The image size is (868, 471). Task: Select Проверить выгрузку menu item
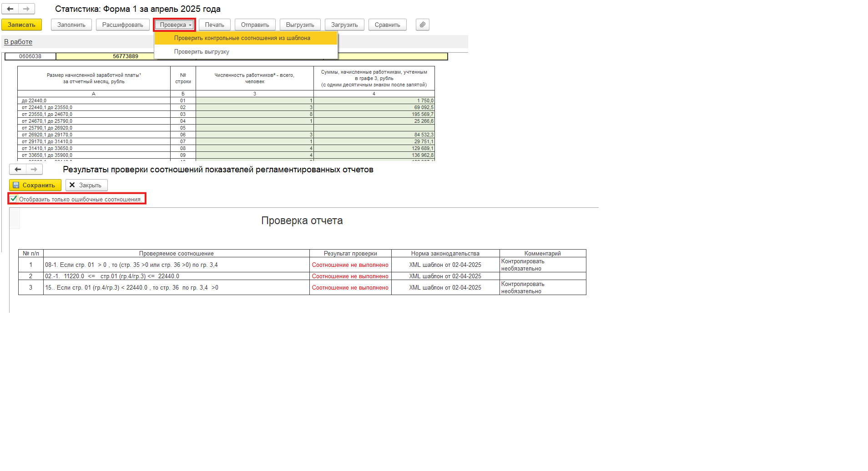click(x=246, y=51)
